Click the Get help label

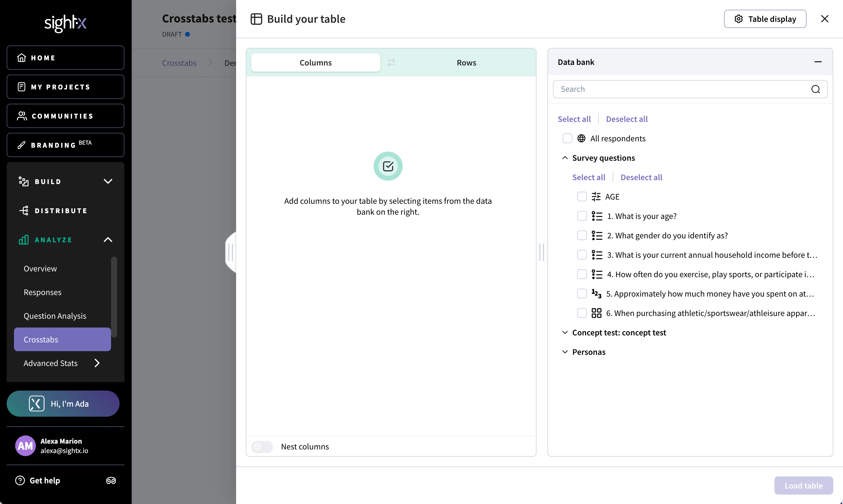45,480
